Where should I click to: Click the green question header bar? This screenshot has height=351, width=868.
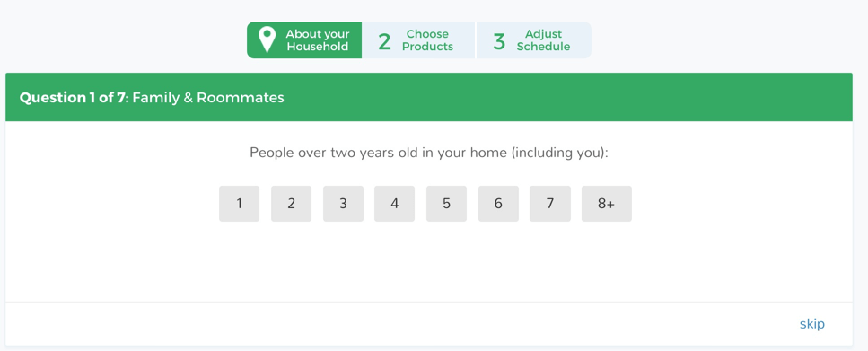(x=429, y=97)
